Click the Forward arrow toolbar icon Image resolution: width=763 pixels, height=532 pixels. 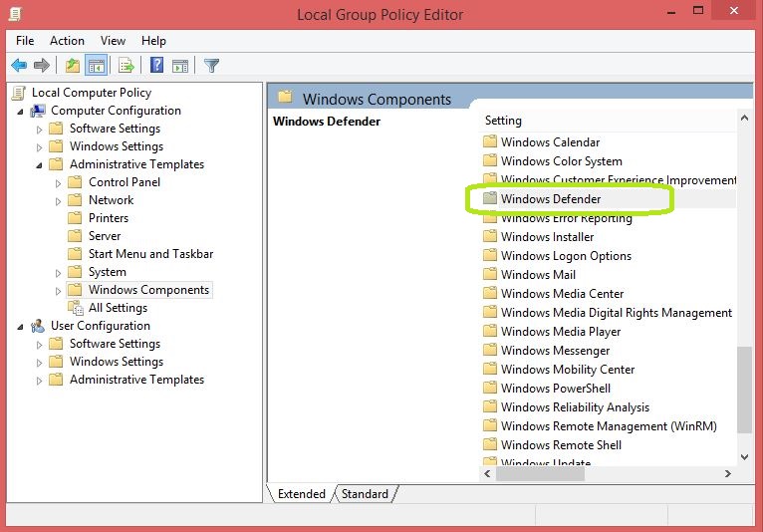[x=42, y=65]
